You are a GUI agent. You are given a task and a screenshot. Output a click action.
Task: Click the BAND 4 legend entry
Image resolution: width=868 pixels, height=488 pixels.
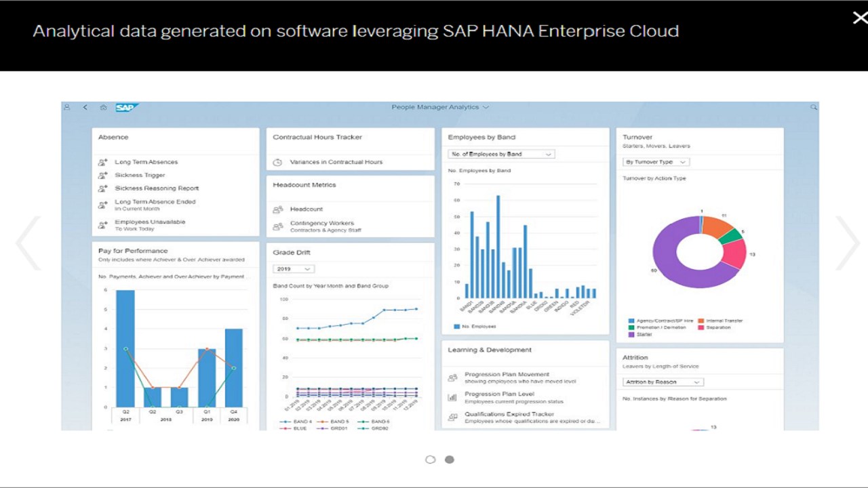point(295,422)
